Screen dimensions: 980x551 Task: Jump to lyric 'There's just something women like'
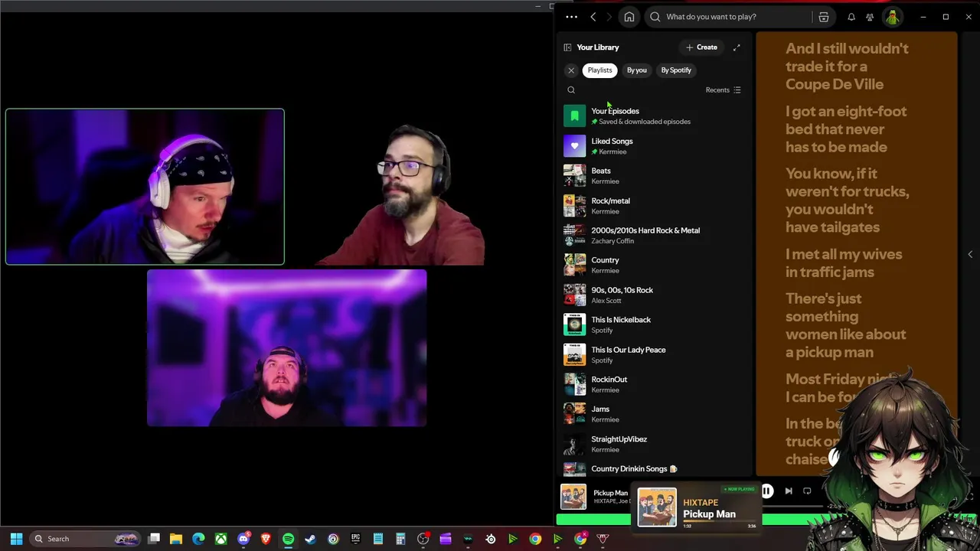pos(845,325)
